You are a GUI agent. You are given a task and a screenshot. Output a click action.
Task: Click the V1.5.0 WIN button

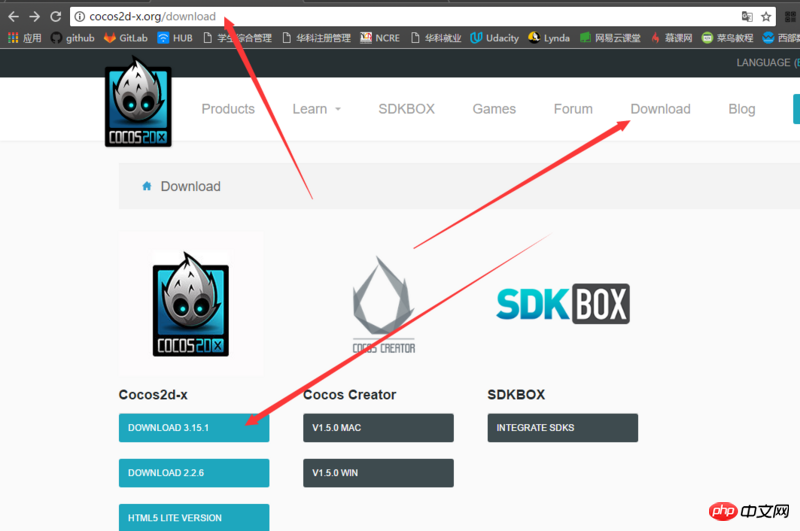(378, 473)
